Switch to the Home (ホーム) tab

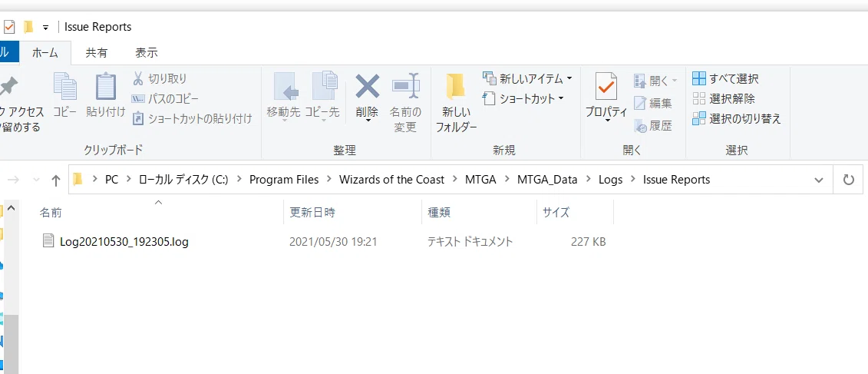[x=45, y=53]
